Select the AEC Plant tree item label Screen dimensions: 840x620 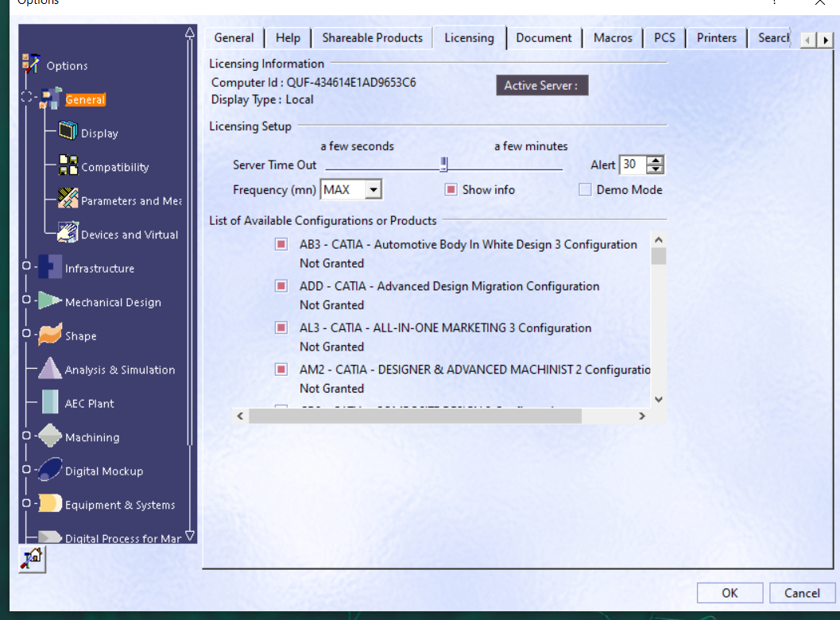click(x=90, y=404)
